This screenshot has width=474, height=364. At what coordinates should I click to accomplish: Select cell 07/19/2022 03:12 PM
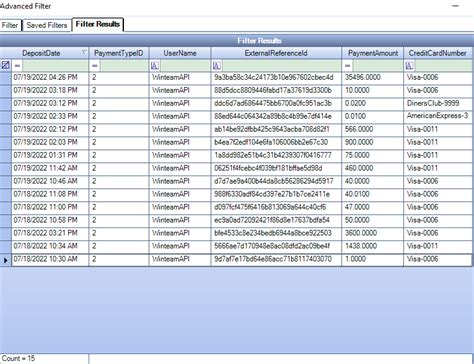point(50,104)
